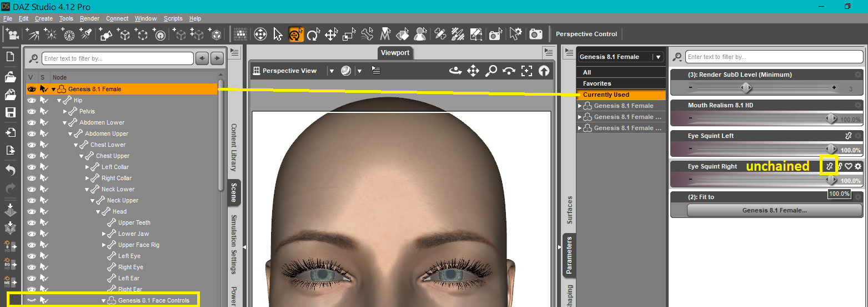Click the Save file icon in left sidebar
868x307 pixels.
pyautogui.click(x=10, y=112)
